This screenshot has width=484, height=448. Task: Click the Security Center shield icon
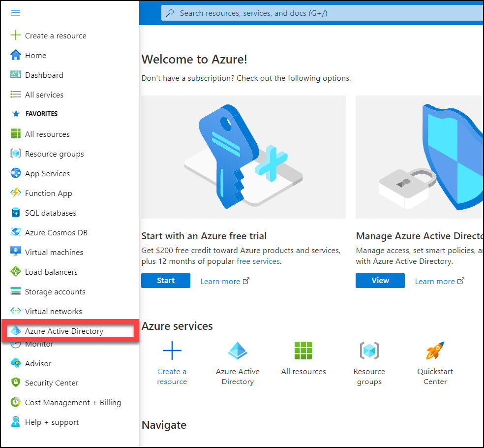(15, 382)
